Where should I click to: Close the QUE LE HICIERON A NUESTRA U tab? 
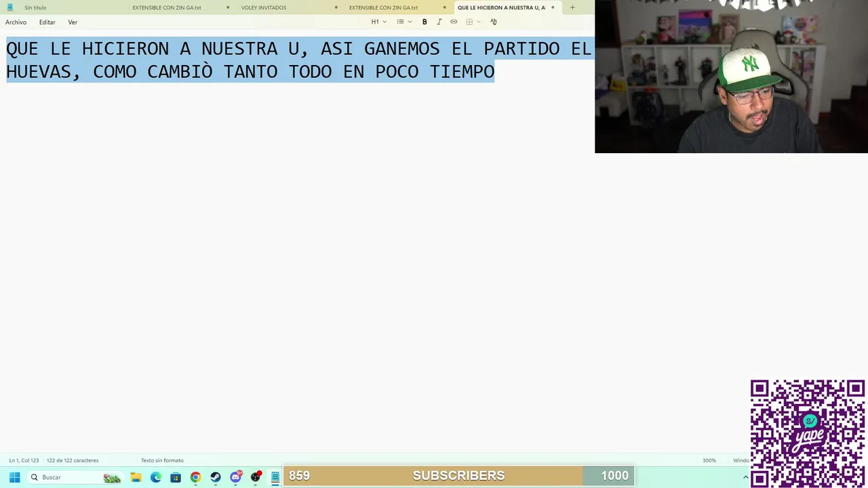point(553,7)
